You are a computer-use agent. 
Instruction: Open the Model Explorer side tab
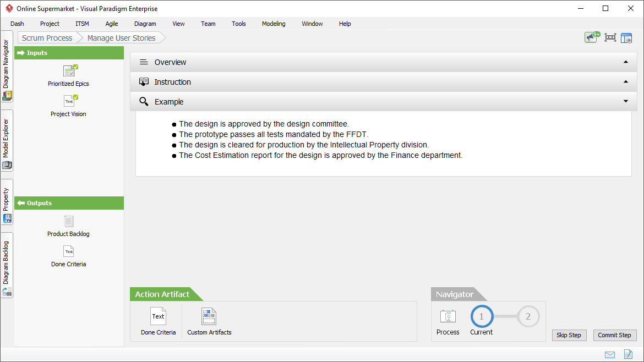(x=7, y=141)
